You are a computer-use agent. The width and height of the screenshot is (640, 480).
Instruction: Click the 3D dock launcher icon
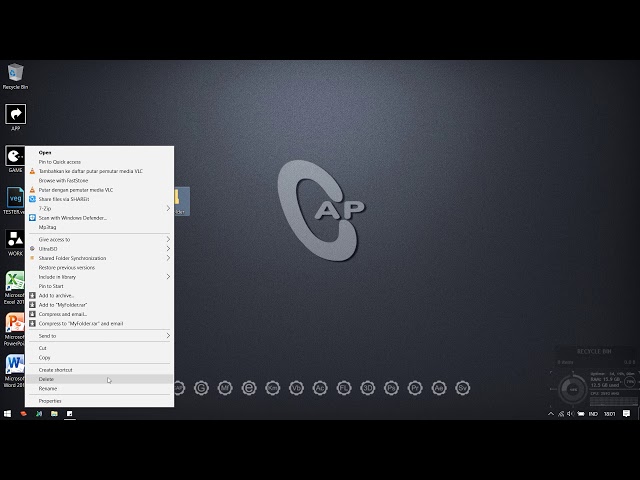[x=368, y=388]
